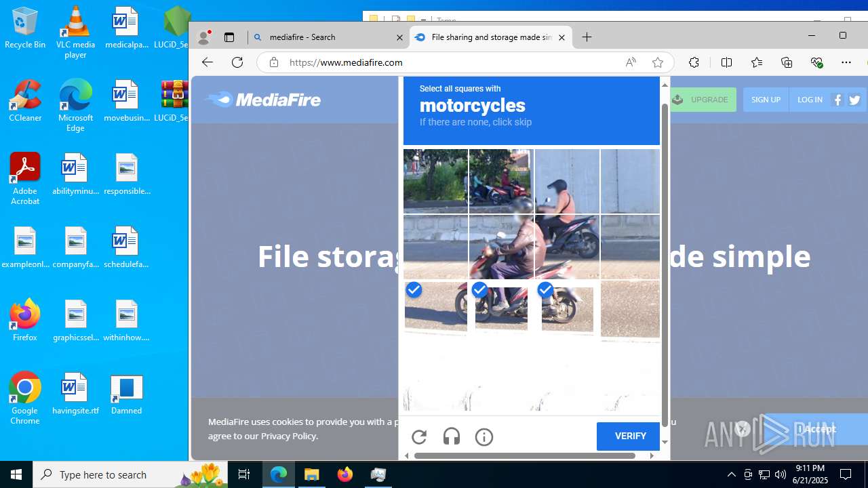Select the top-left trees captcha tile
Viewport: 868px width, 488px height.
pyautogui.click(x=435, y=182)
